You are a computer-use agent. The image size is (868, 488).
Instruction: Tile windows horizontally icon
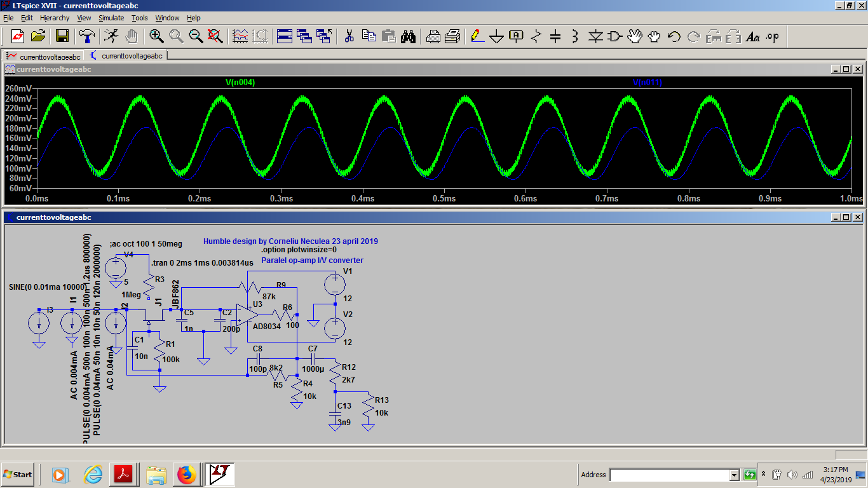tap(284, 36)
